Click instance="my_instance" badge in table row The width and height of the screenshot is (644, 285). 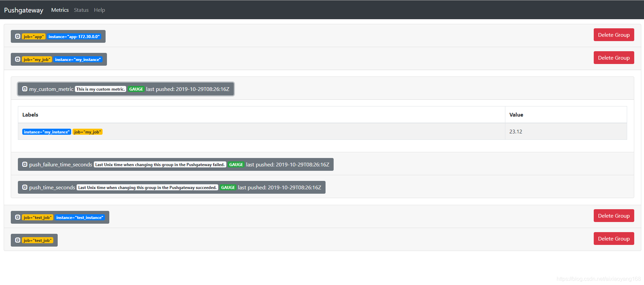pos(47,132)
